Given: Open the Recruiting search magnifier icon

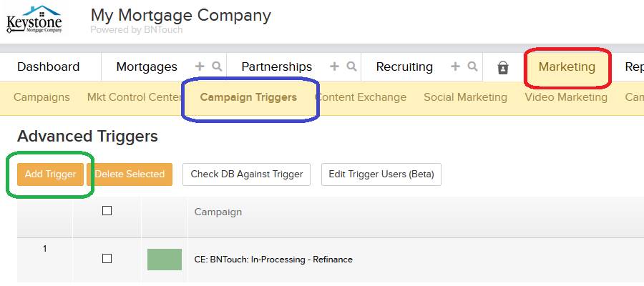Looking at the screenshot, I should [x=473, y=66].
